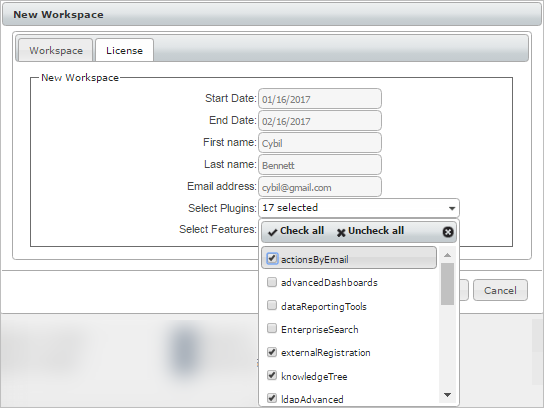544x408 pixels.
Task: Collapse the Select Plugins dropdown arrow
Action: click(452, 209)
